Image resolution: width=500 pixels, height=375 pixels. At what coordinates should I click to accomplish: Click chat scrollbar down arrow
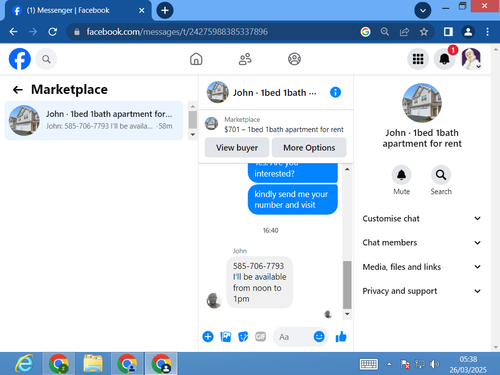coord(347,314)
